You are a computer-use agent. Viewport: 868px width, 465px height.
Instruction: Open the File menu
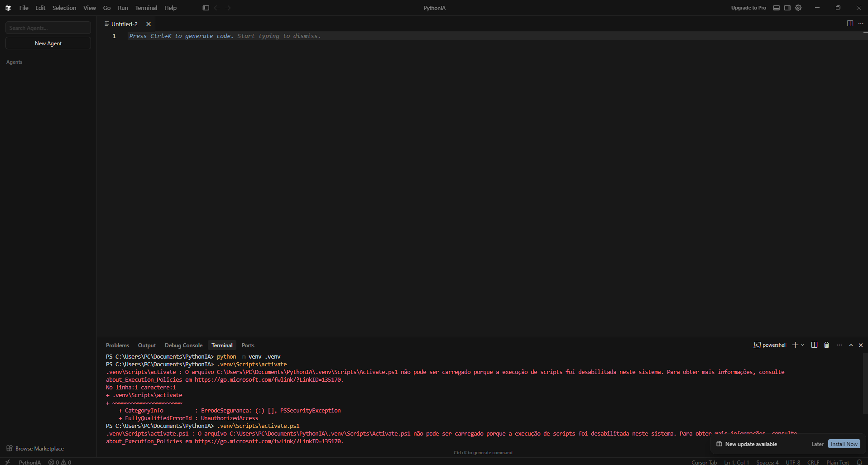[x=24, y=8]
